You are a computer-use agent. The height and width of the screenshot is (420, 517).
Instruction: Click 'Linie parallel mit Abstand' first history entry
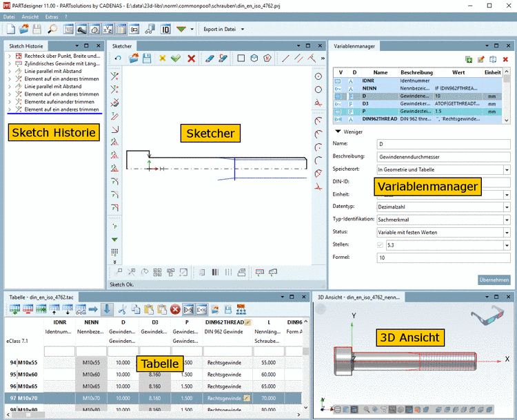coord(53,71)
